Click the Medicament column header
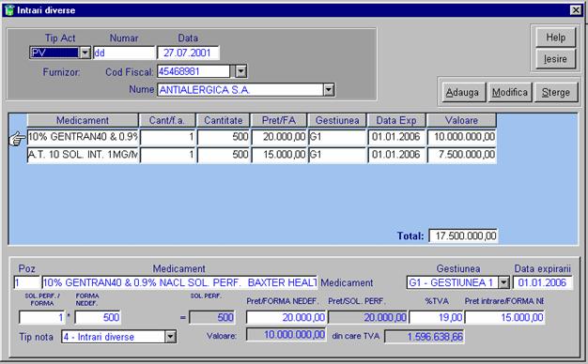588x364 pixels. coord(83,120)
